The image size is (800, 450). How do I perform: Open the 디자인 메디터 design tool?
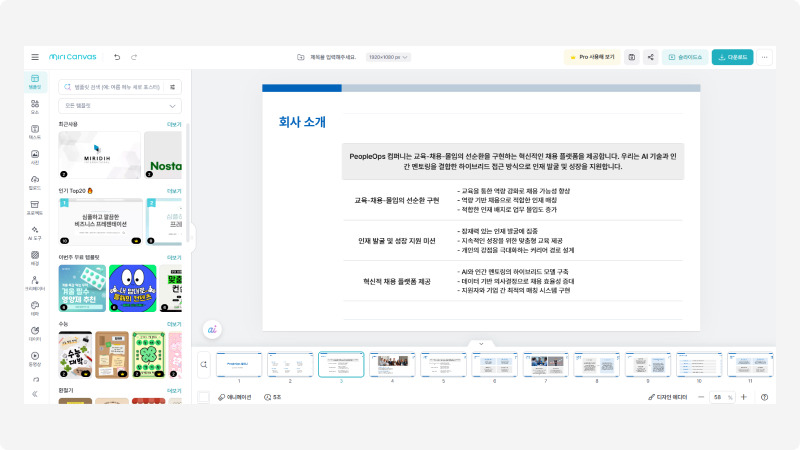click(668, 397)
